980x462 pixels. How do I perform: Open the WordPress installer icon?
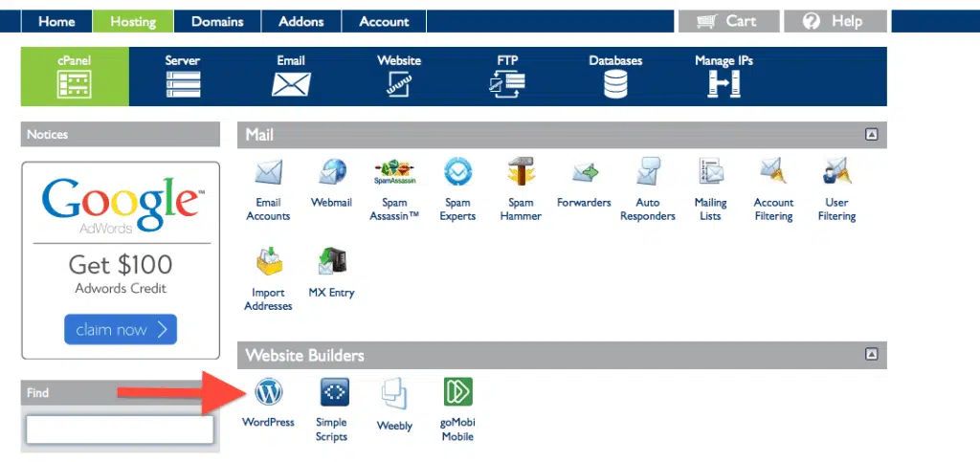pyautogui.click(x=269, y=393)
